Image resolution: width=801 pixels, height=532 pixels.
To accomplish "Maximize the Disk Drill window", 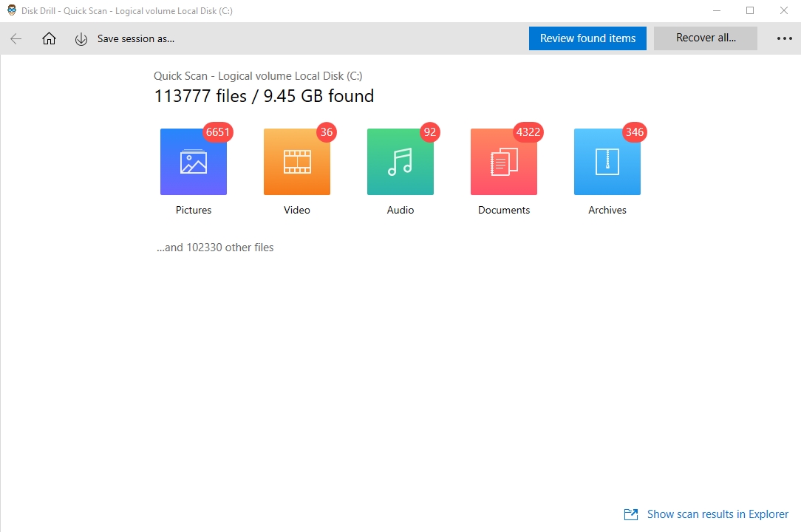I will pyautogui.click(x=750, y=10).
